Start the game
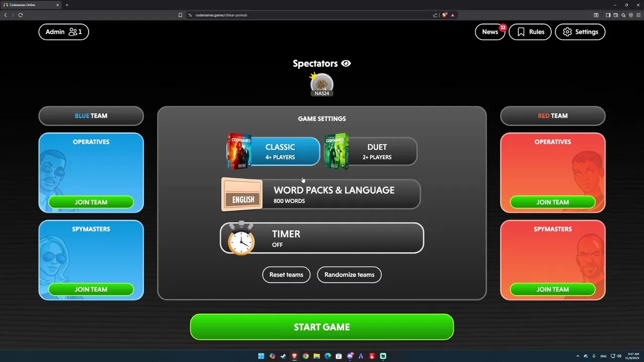 322,327
